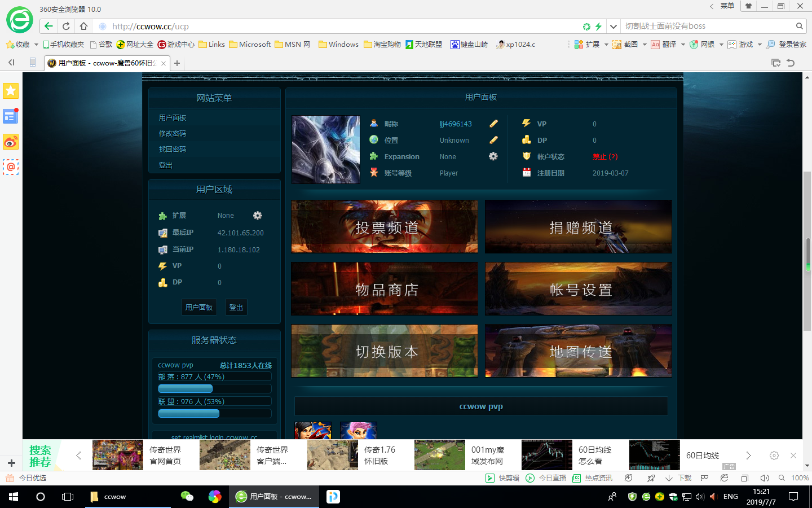Image resolution: width=812 pixels, height=508 pixels.
Task: Open a new browser tab with plus
Action: click(177, 63)
